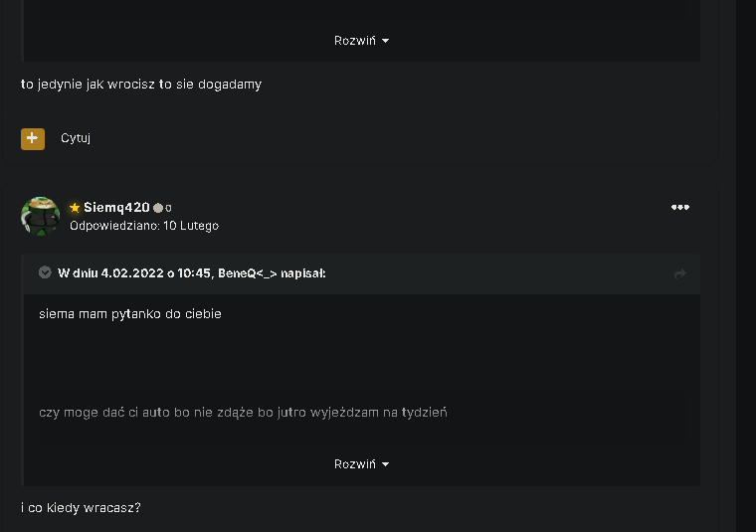Click the faded quoted text about auto
The width and height of the screenshot is (756, 532).
pyautogui.click(x=243, y=413)
